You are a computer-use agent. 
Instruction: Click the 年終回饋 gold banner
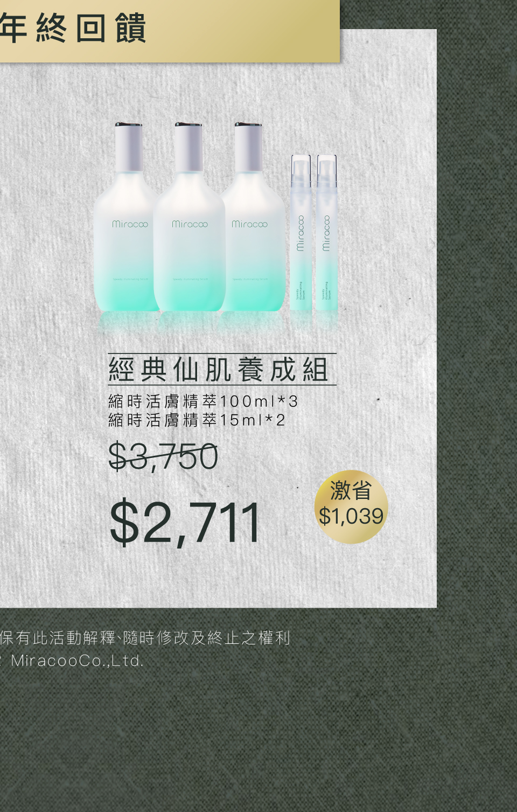coord(170,31)
